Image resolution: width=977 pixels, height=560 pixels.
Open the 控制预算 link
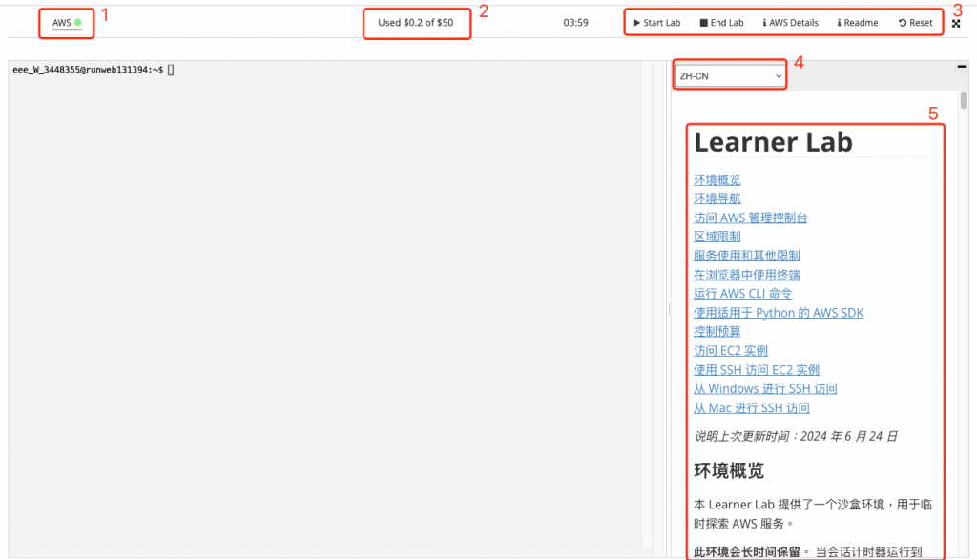click(x=717, y=332)
